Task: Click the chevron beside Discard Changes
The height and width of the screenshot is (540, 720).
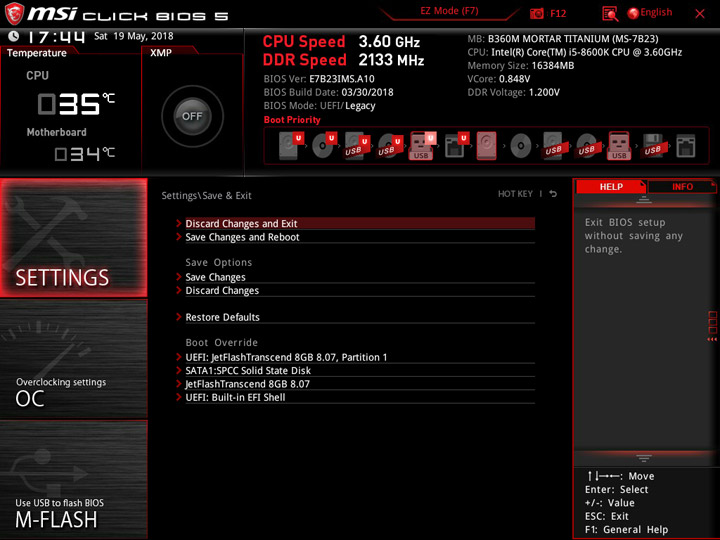Action: coord(179,290)
